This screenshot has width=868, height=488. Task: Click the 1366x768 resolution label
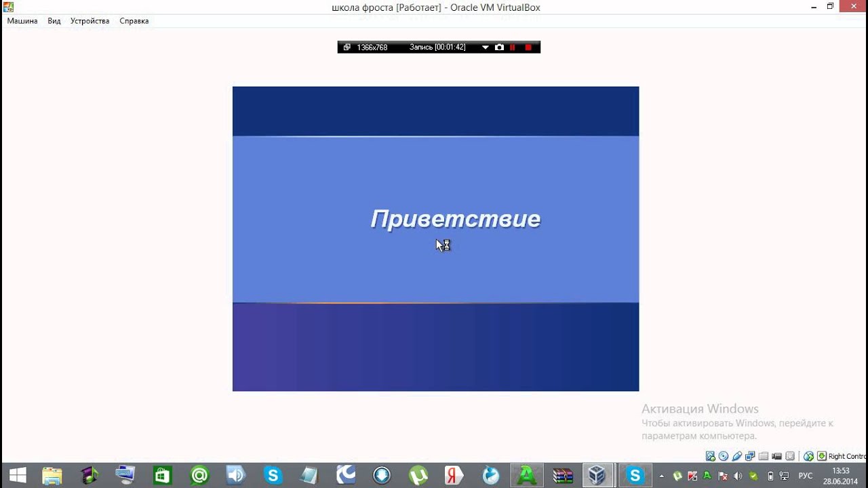[372, 47]
